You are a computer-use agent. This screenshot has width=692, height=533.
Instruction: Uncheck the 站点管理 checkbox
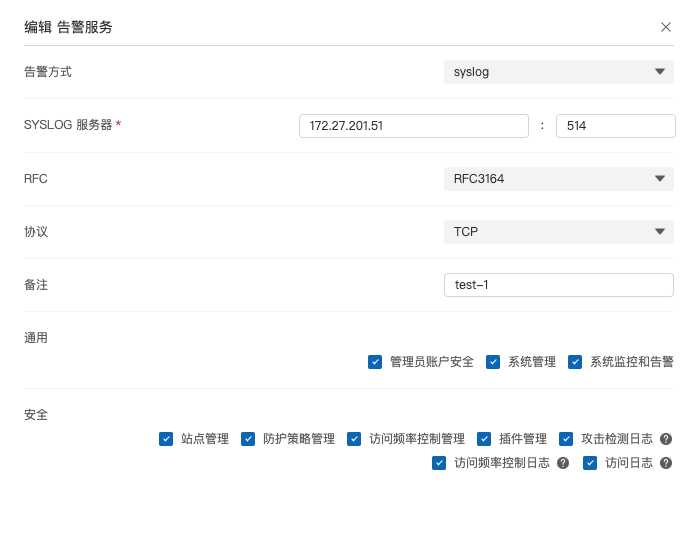tap(166, 439)
